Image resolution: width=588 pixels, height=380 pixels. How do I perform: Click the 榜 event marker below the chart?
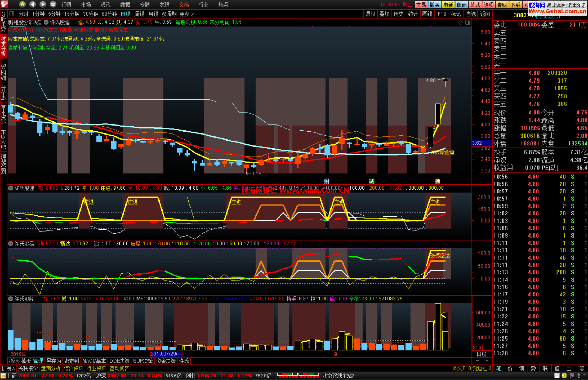point(437,181)
